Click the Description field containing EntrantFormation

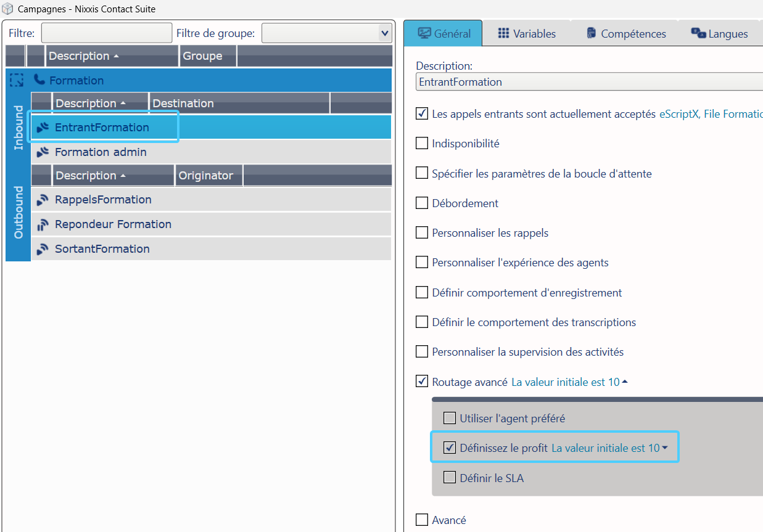click(x=586, y=82)
